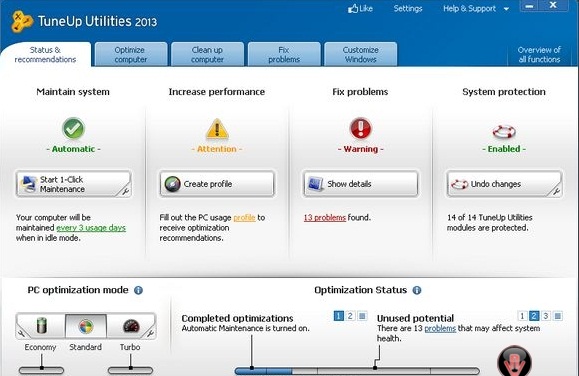579x376 pixels.
Task: Click the lifebuoy System protection icon
Action: point(504,131)
